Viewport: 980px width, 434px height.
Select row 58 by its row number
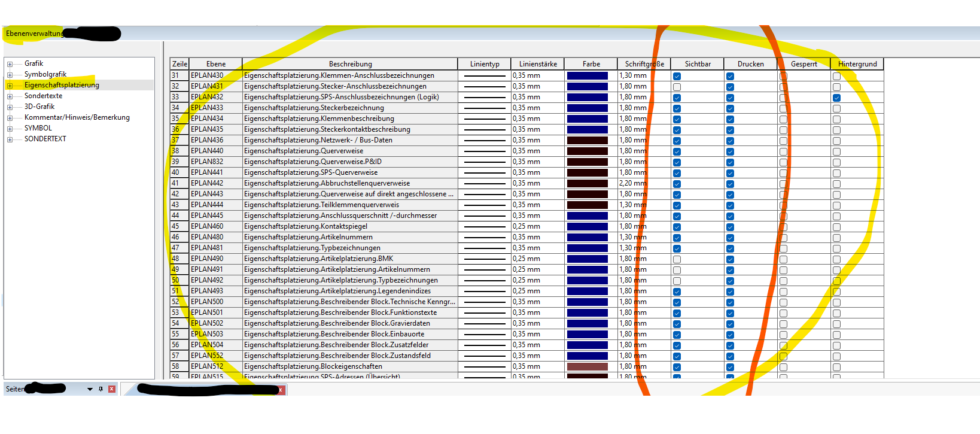click(179, 366)
